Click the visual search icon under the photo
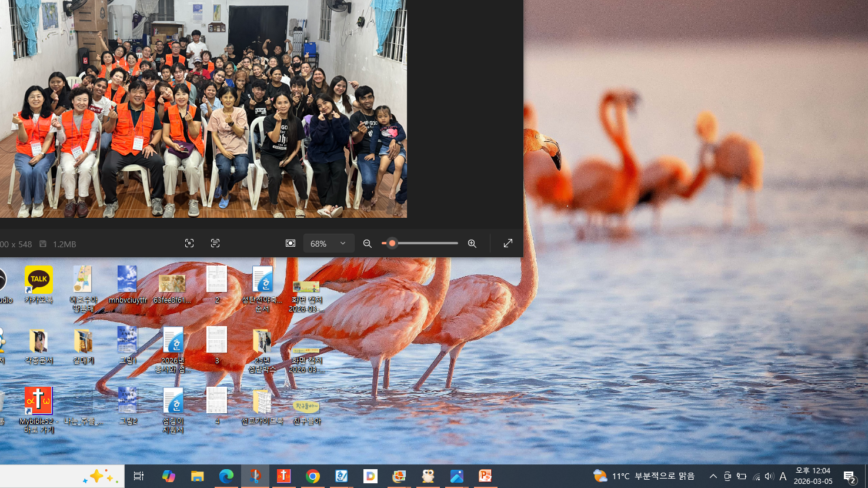The image size is (868, 488). point(189,244)
